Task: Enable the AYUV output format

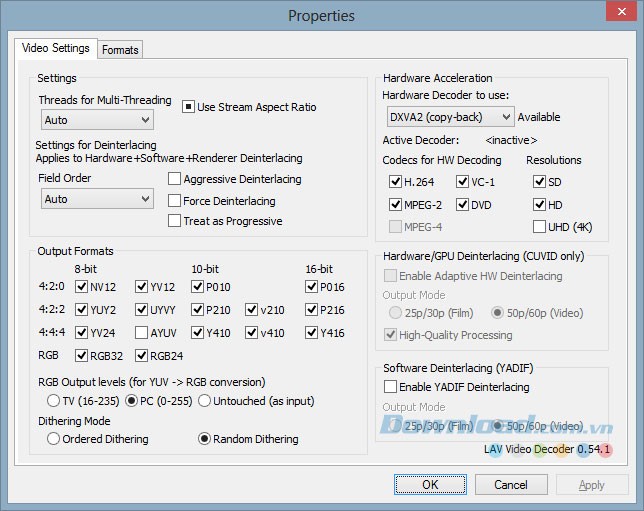Action: [141, 333]
